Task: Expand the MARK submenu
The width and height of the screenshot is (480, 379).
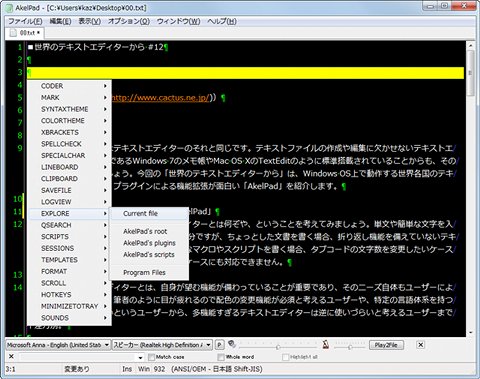Action: click(70, 98)
